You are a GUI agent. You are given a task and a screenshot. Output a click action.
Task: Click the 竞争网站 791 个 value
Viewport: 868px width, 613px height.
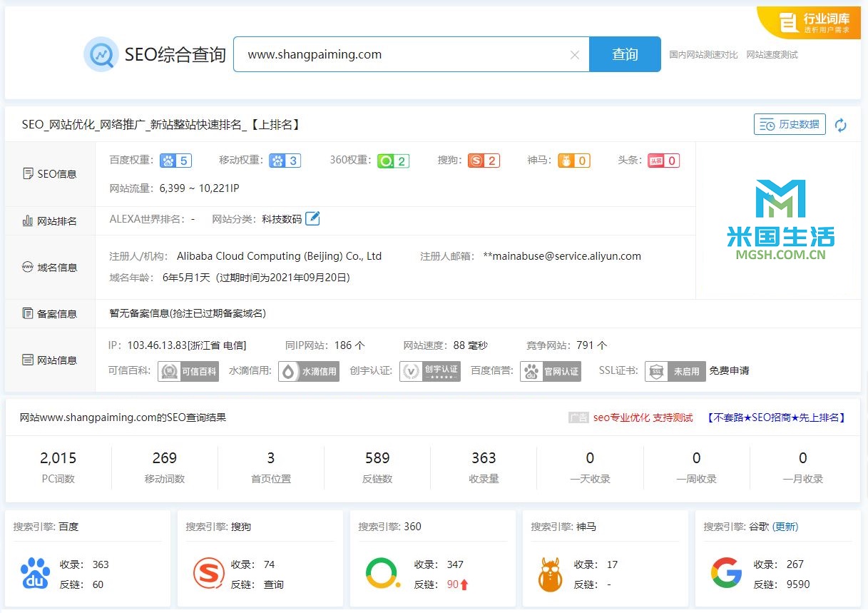(591, 345)
